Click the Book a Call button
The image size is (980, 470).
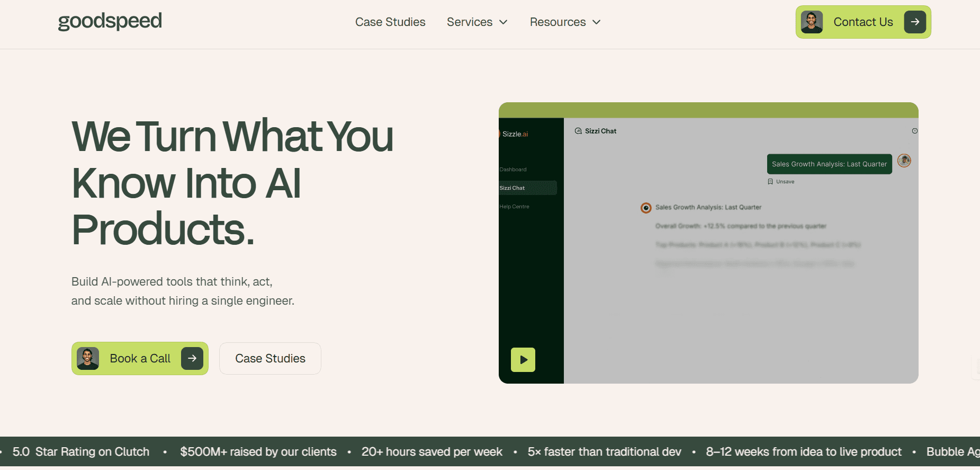140,358
